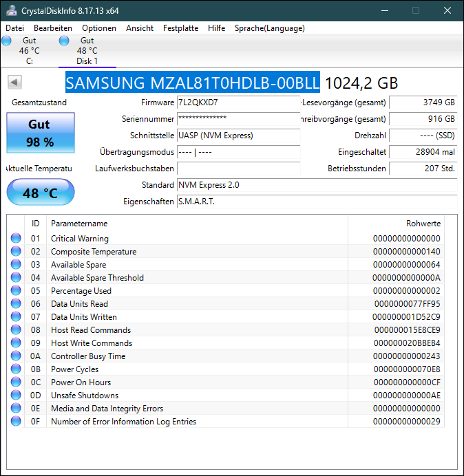Click the 1024,2 GB capacity text
Viewport: 464px width, 476px height.
point(361,83)
